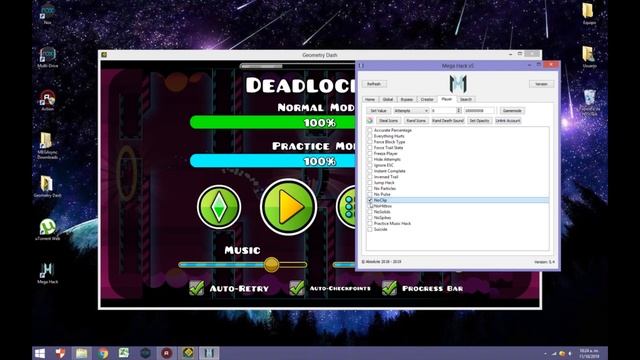The image size is (640, 360).
Task: Click the Steal Icons button
Action: 389,121
